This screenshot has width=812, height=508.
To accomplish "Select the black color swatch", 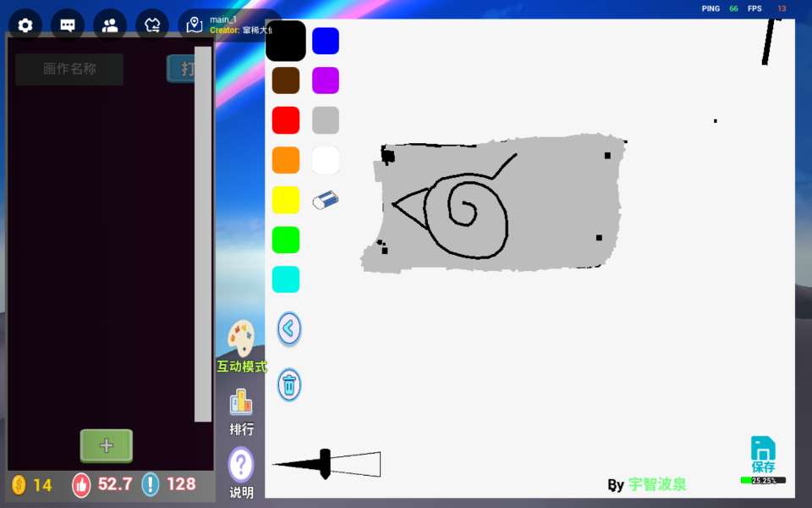I will [286, 41].
